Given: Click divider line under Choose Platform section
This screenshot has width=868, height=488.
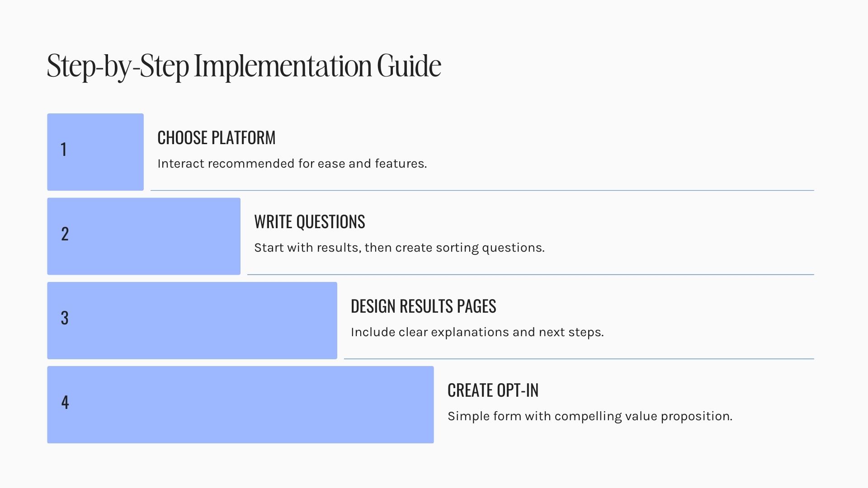Looking at the screenshot, I should [x=482, y=190].
